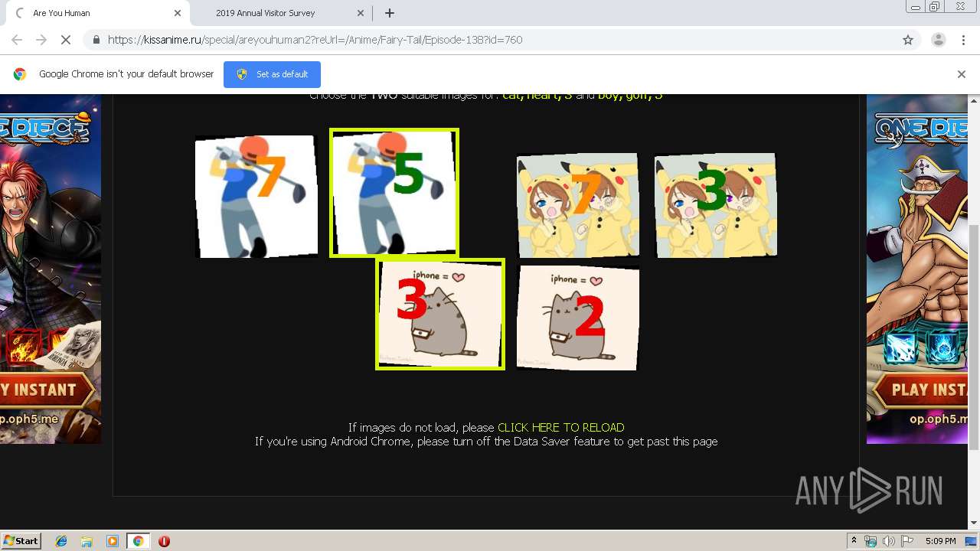Show hidden system tray icons
The image size is (980, 551).
coord(854,540)
